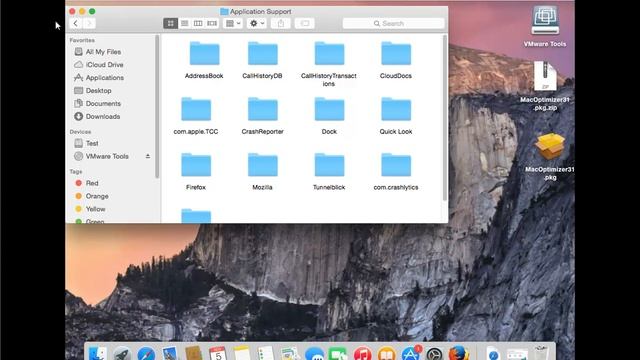The image size is (640, 360).
Task: Eject the VMware Tools volume
Action: [148, 156]
